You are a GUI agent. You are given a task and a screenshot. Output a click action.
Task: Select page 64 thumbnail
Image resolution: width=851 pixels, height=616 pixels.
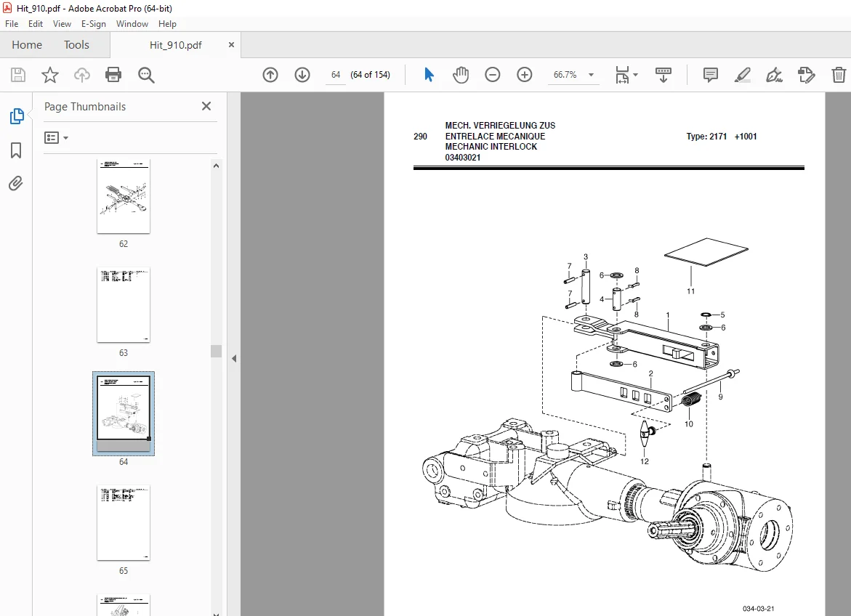[x=124, y=413]
